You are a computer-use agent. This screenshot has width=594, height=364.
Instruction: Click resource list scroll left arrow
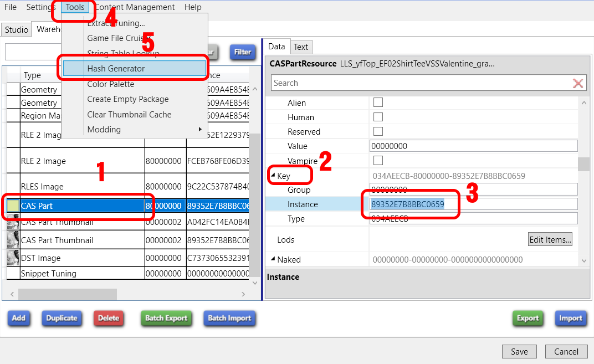coord(12,294)
